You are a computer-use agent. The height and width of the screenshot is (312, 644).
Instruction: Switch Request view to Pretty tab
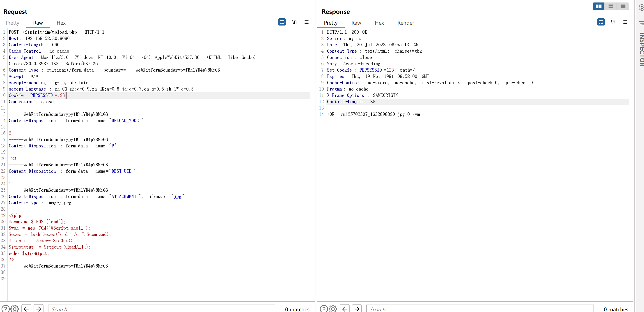point(12,23)
